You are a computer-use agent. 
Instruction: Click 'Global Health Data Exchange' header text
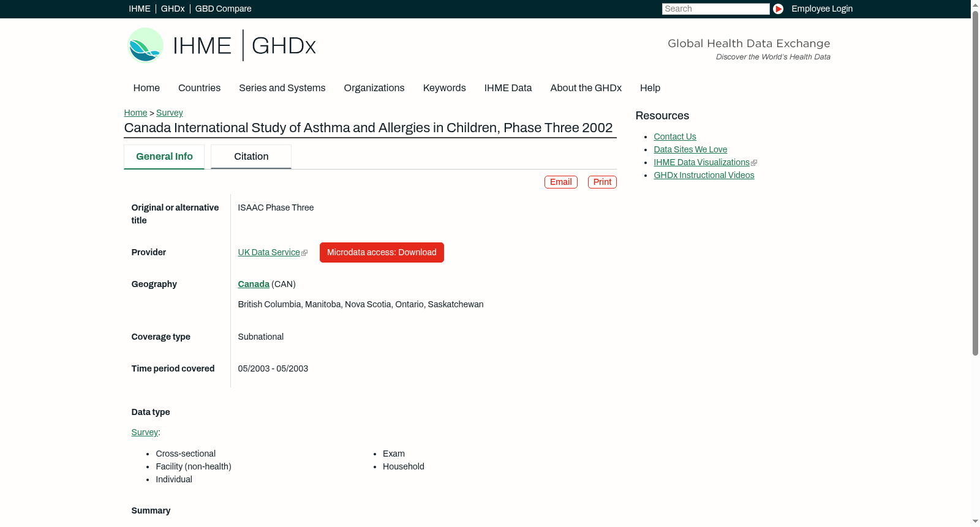click(748, 43)
